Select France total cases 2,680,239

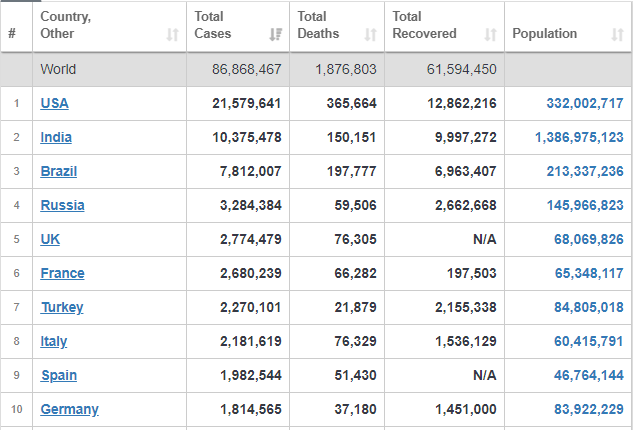click(x=250, y=273)
